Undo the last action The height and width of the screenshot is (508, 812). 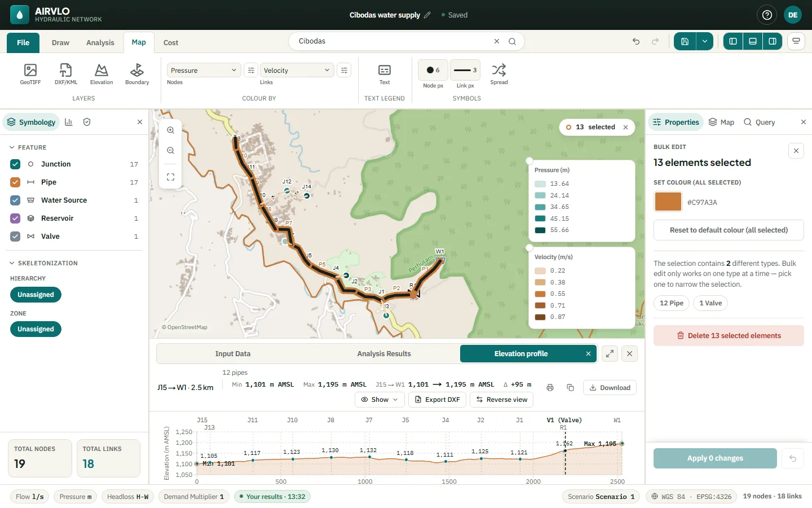(x=636, y=41)
